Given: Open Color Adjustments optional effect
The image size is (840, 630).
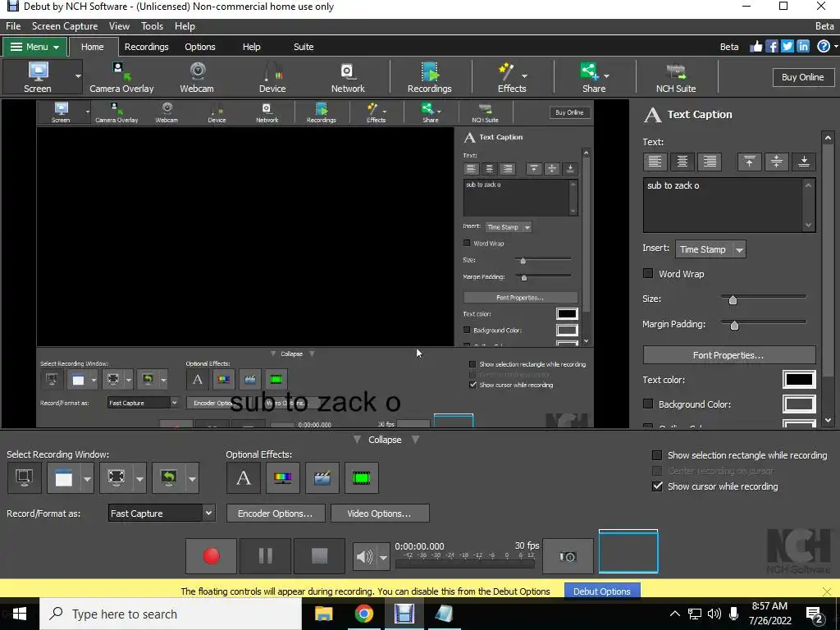Looking at the screenshot, I should point(283,477).
